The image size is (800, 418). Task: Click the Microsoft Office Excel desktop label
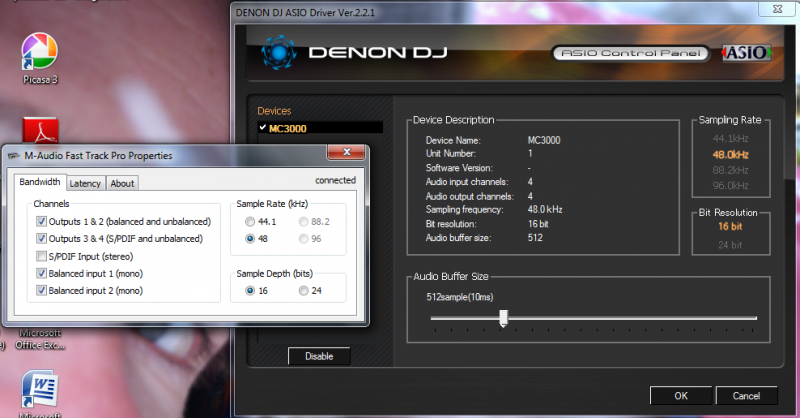click(x=40, y=339)
